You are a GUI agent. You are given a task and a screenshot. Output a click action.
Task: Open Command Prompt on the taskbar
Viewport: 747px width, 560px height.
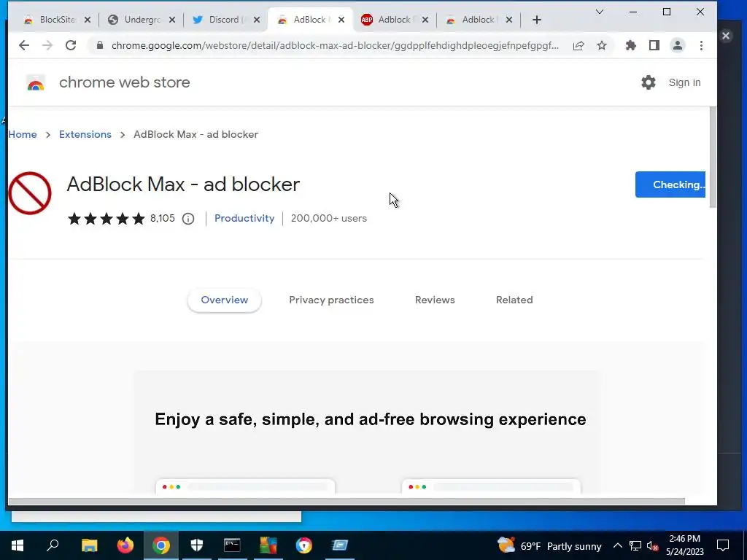pyautogui.click(x=232, y=545)
